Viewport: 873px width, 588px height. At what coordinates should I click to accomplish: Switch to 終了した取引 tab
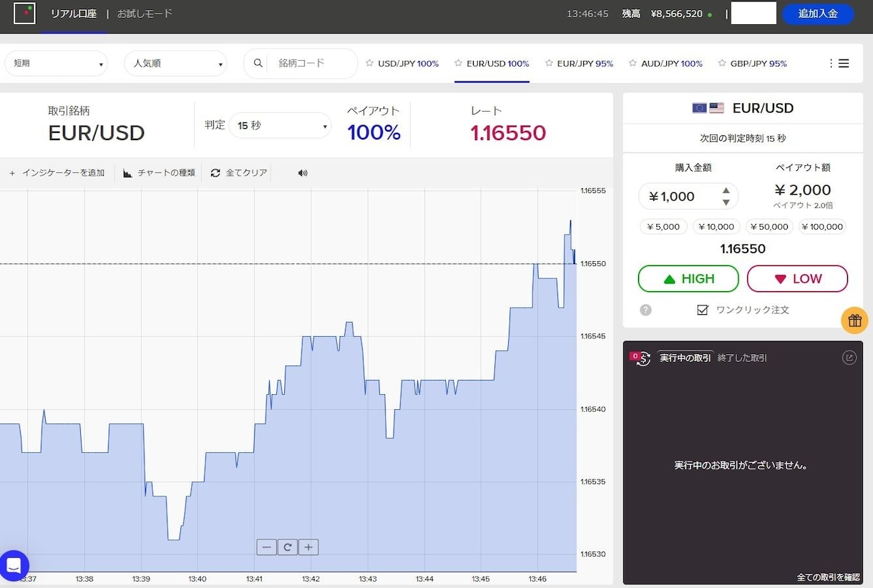[x=742, y=358]
